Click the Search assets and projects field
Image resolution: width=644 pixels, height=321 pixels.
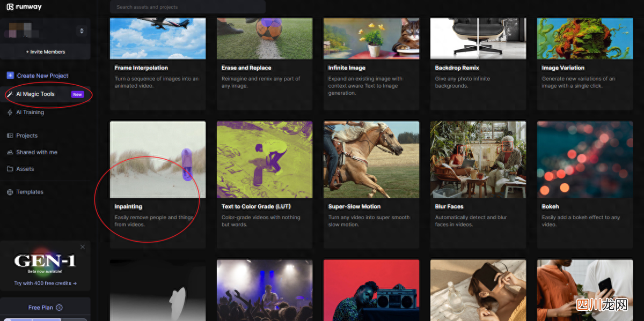tap(188, 7)
